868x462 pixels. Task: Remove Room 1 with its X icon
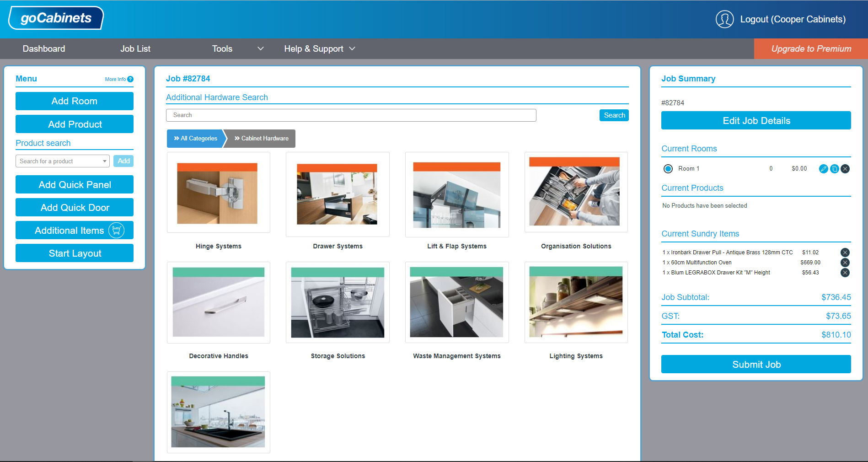845,168
